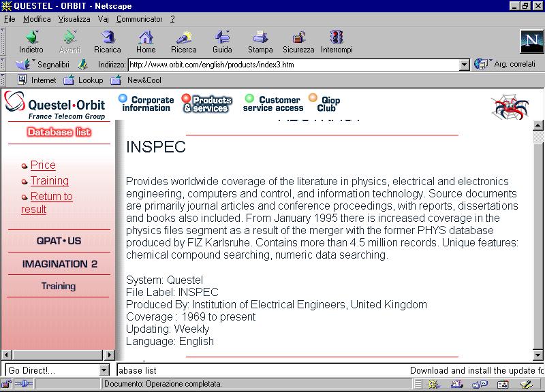Reload the page with Ricarica
This screenshot has width=545, height=392.
pos(108,37)
